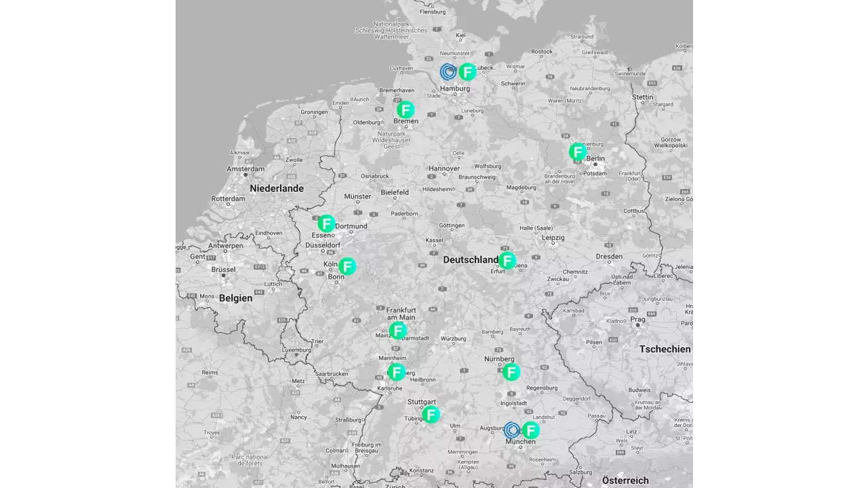Screen dimensions: 868x488
Task: Click the Prag city label
Action: pyautogui.click(x=637, y=319)
